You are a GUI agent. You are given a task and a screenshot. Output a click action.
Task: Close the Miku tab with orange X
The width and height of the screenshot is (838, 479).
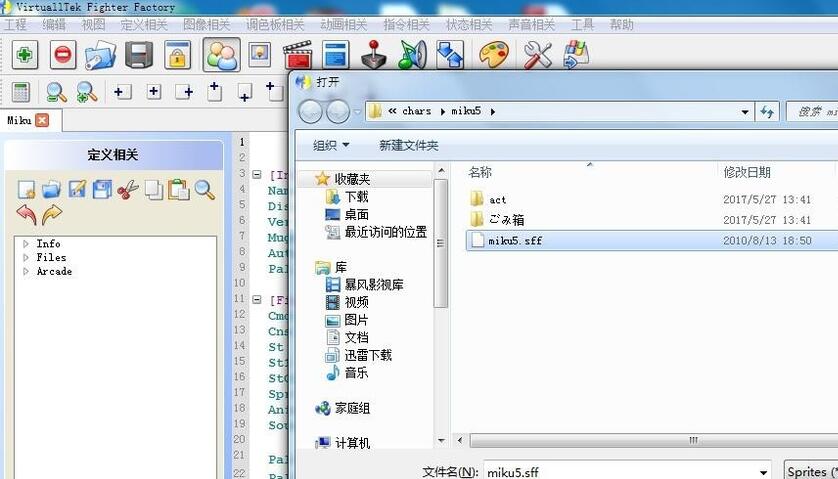(x=42, y=120)
